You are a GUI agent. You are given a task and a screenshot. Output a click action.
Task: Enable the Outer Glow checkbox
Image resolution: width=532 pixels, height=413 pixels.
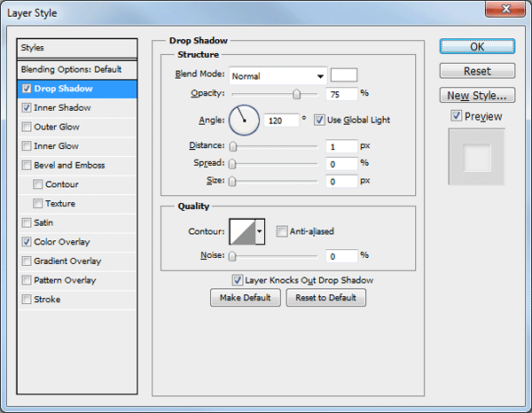tap(27, 127)
